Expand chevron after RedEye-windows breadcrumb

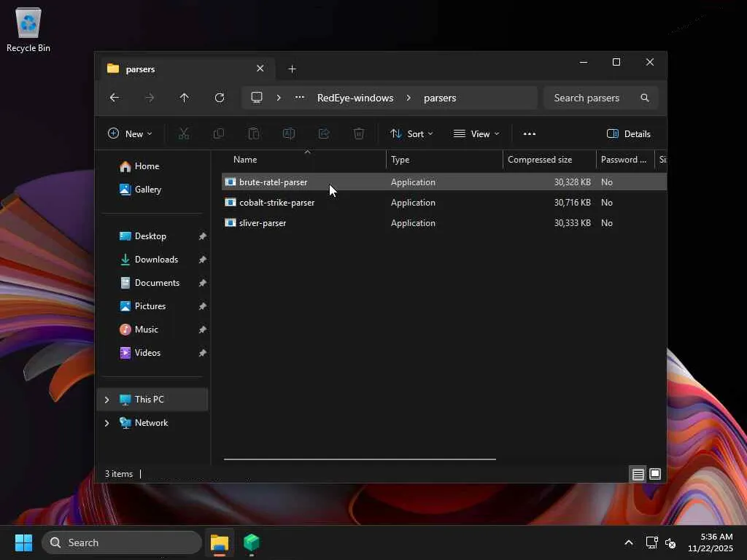click(x=409, y=98)
